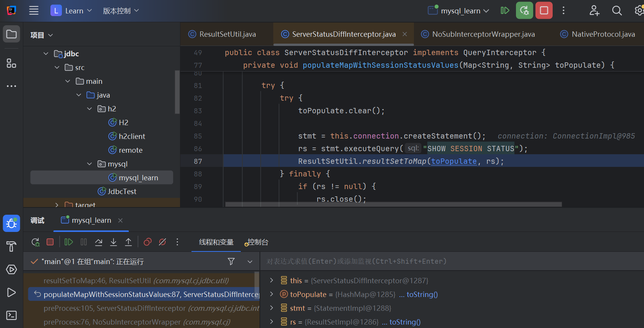Collapse the mysql package
644x328 pixels.
pyautogui.click(x=89, y=164)
